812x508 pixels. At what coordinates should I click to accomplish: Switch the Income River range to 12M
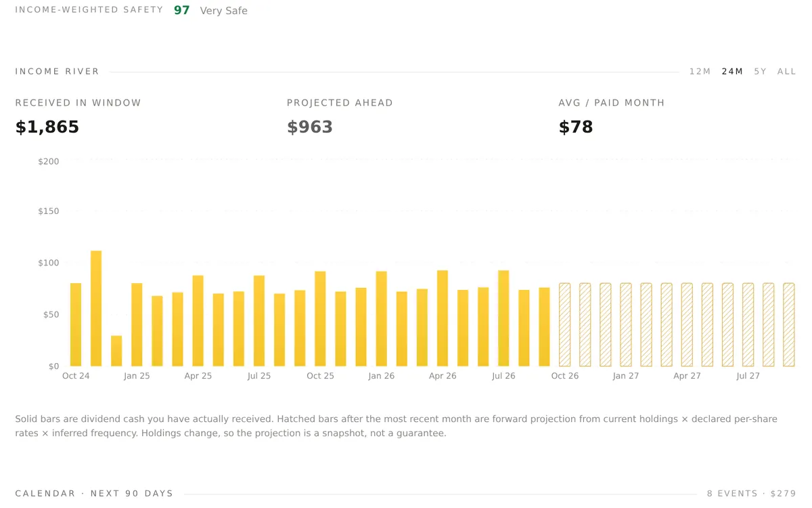[700, 71]
